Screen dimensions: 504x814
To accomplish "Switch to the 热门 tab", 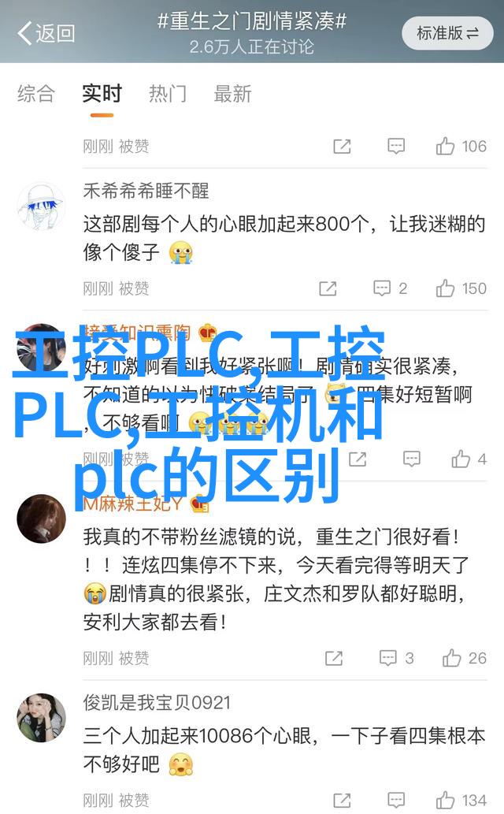I will (x=168, y=94).
